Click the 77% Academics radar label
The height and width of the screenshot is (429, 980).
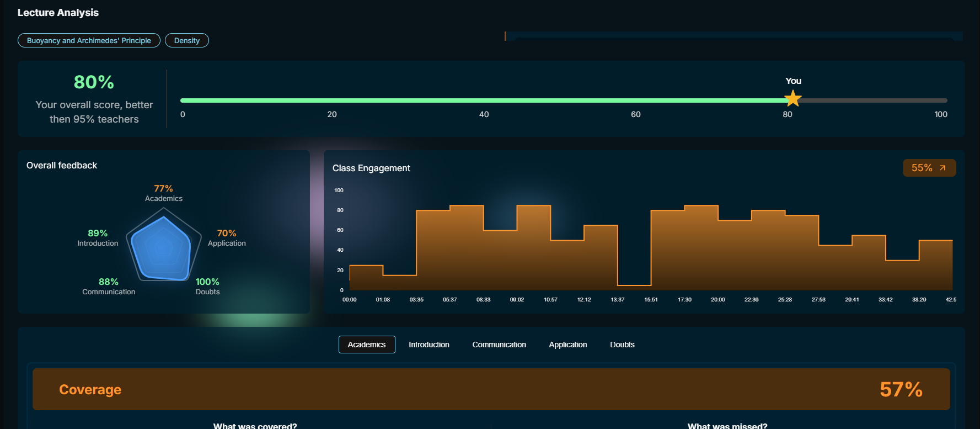coord(163,193)
